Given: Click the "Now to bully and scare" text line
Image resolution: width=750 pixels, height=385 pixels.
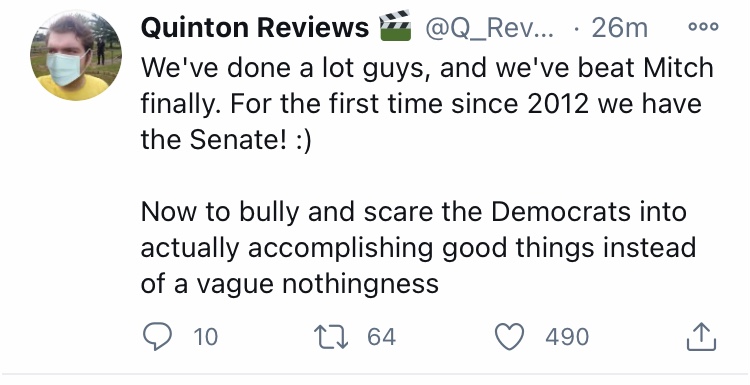Looking at the screenshot, I should (414, 212).
